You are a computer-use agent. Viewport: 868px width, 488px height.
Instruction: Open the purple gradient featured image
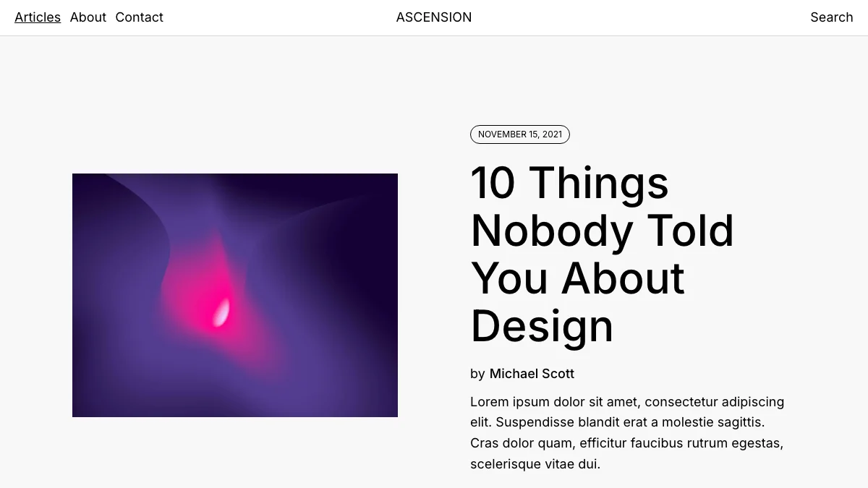tap(235, 295)
